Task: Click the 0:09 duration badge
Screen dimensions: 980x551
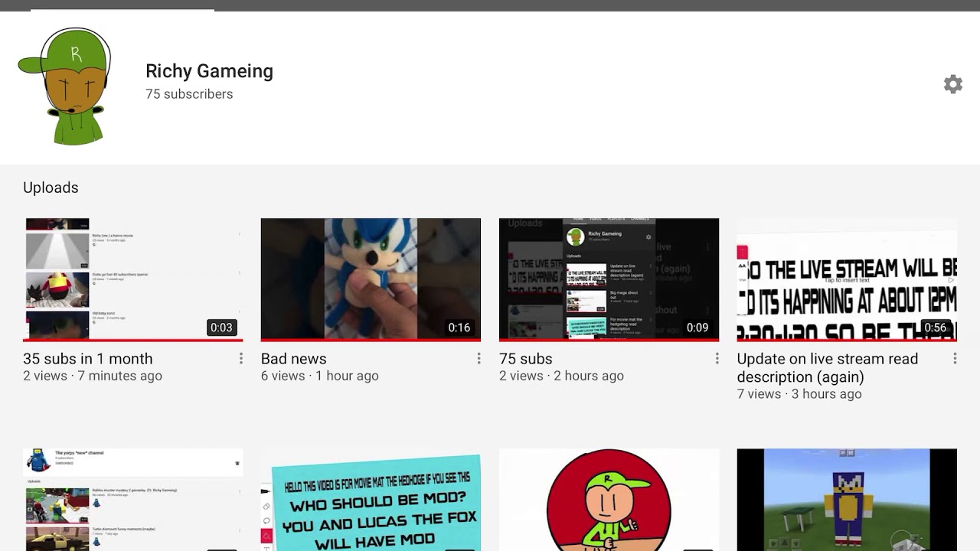Action: [697, 328]
